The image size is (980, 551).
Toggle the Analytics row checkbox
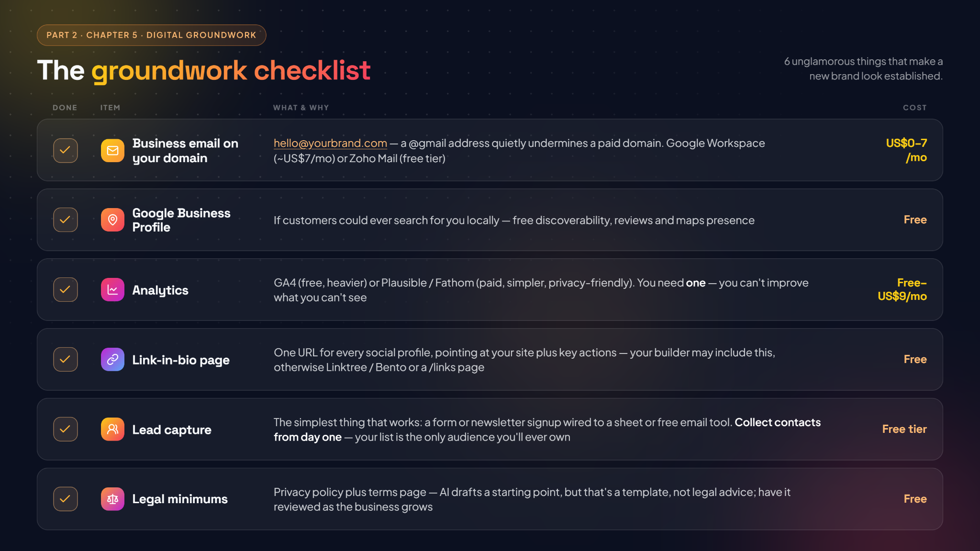(66, 290)
